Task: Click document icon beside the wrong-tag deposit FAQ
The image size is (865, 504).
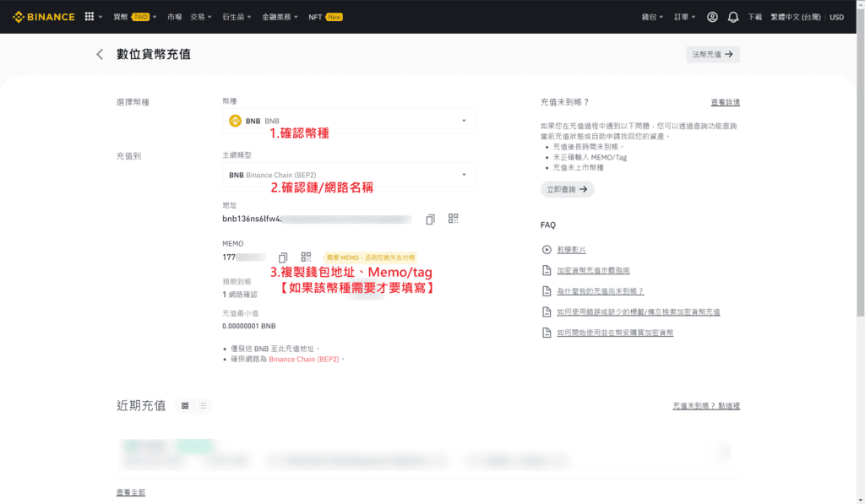Action: coord(547,312)
